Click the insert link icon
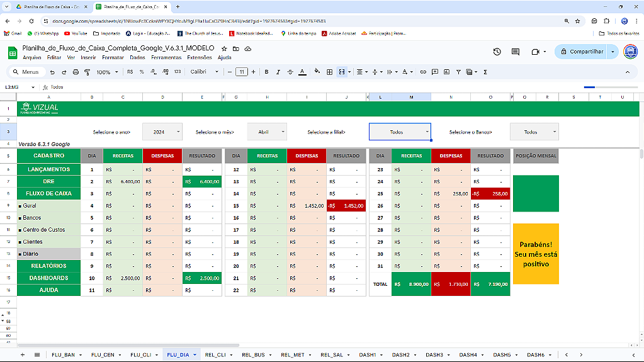 (423, 72)
